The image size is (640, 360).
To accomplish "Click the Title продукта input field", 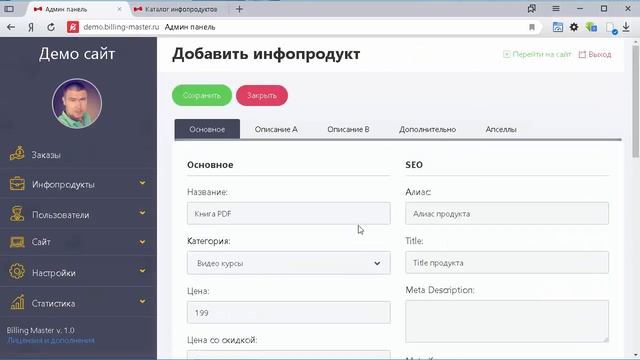I will point(507,262).
